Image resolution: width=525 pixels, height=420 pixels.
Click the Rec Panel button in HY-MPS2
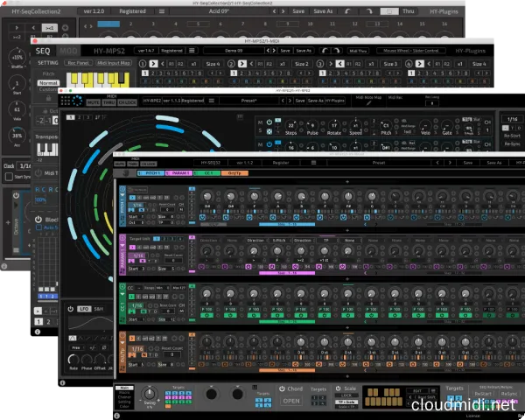coord(78,63)
